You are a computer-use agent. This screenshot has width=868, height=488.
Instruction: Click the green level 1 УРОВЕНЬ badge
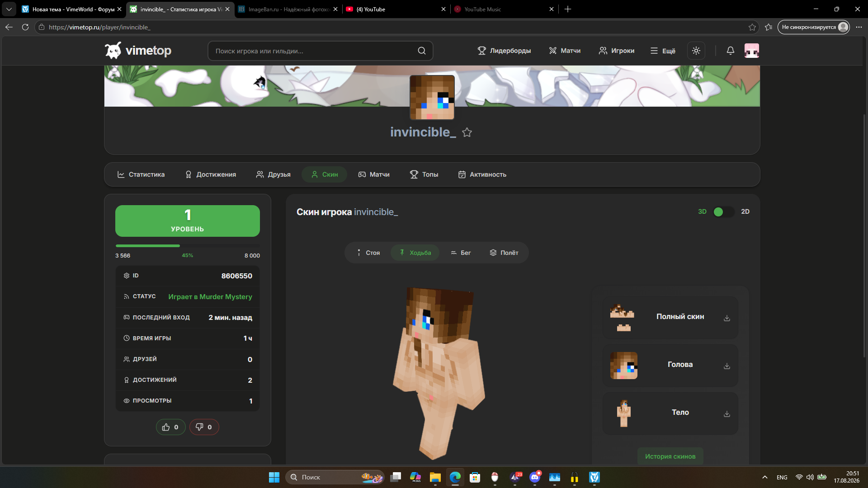coord(188,221)
